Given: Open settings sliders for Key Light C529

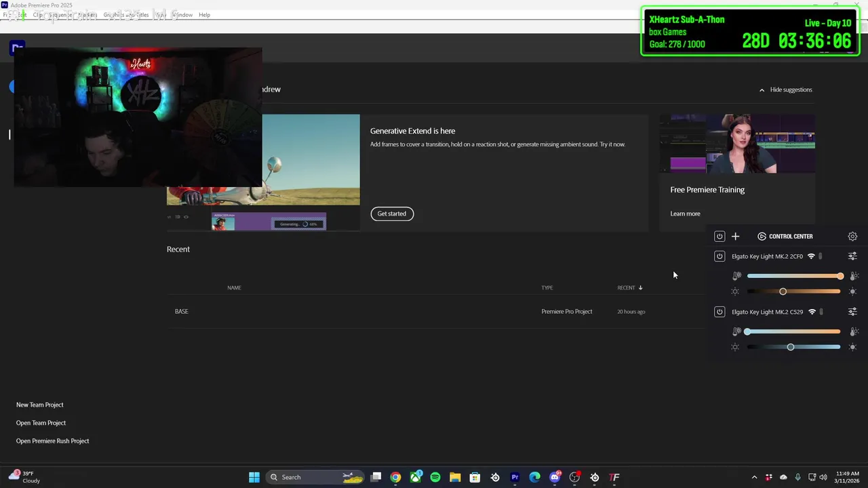Looking at the screenshot, I should tap(852, 312).
